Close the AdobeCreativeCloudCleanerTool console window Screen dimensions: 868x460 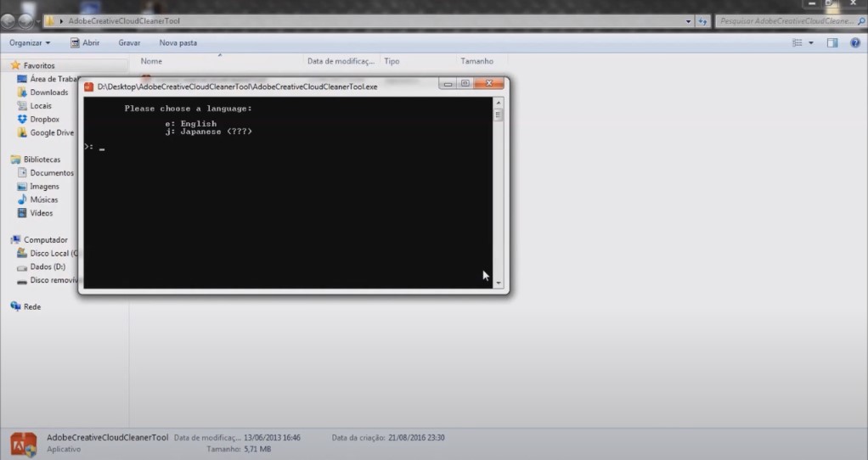489,83
